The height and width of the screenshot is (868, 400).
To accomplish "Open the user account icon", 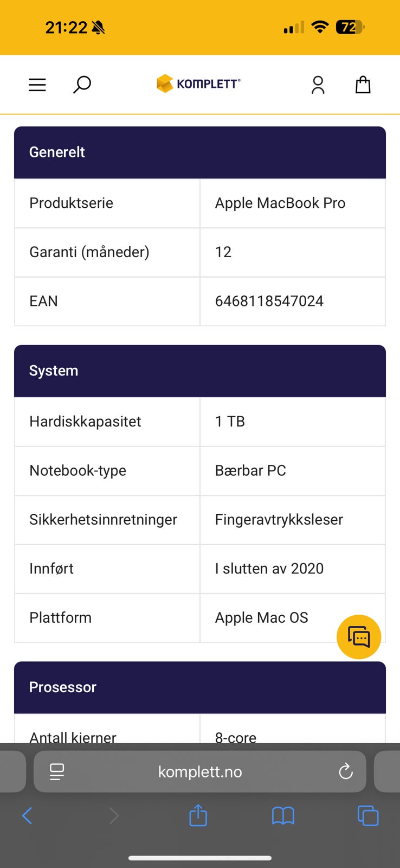I will (x=318, y=85).
